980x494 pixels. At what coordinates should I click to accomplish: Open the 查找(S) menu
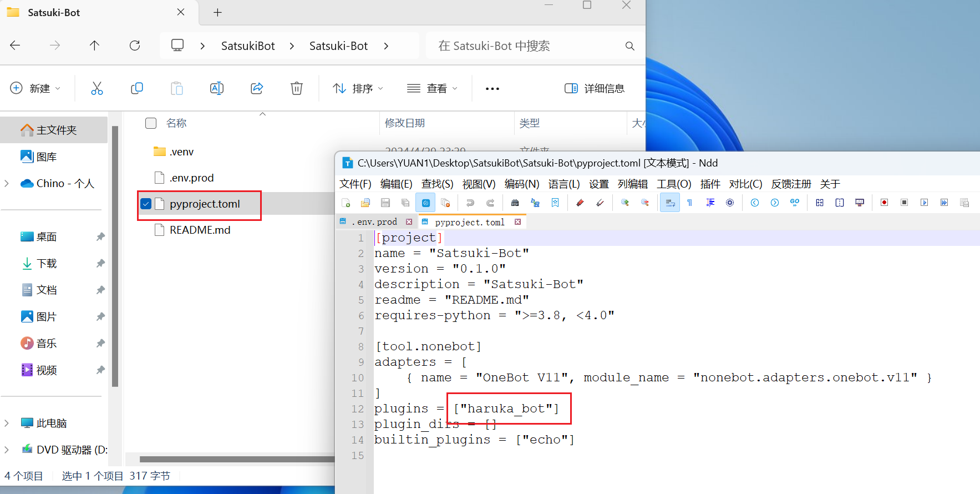click(438, 184)
